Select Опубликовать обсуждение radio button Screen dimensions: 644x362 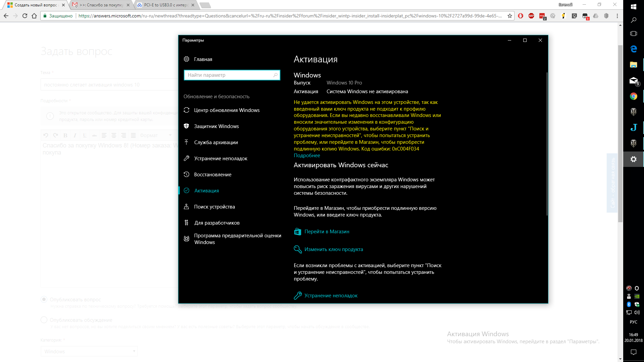(44, 320)
